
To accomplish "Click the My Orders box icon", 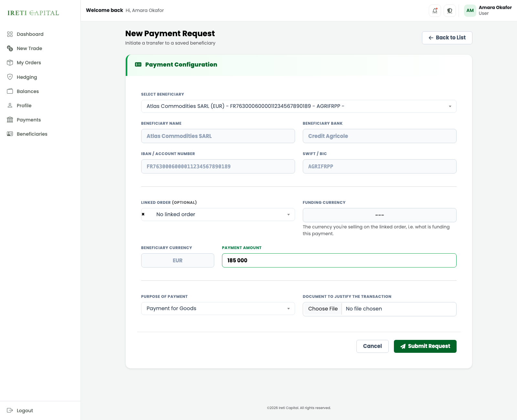I will 10,63.
